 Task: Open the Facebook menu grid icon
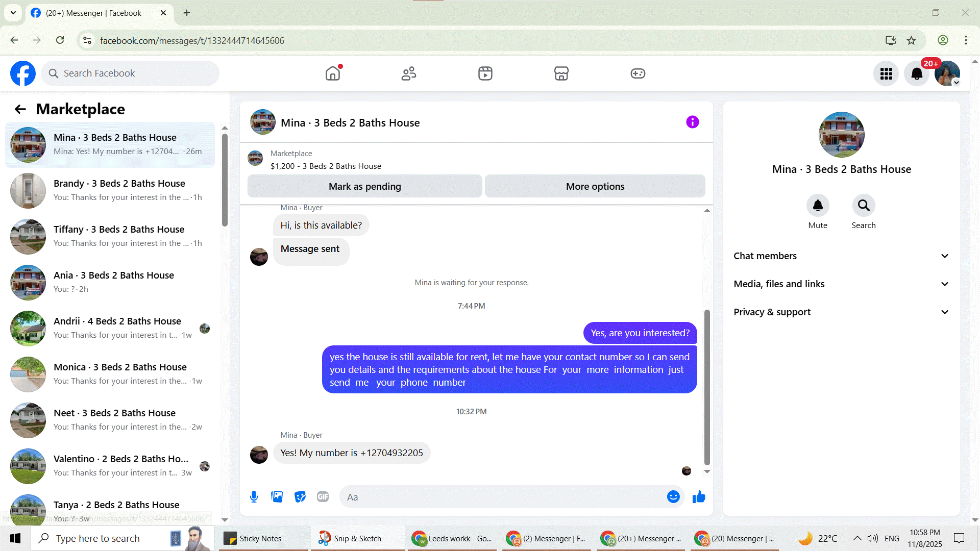(x=886, y=73)
